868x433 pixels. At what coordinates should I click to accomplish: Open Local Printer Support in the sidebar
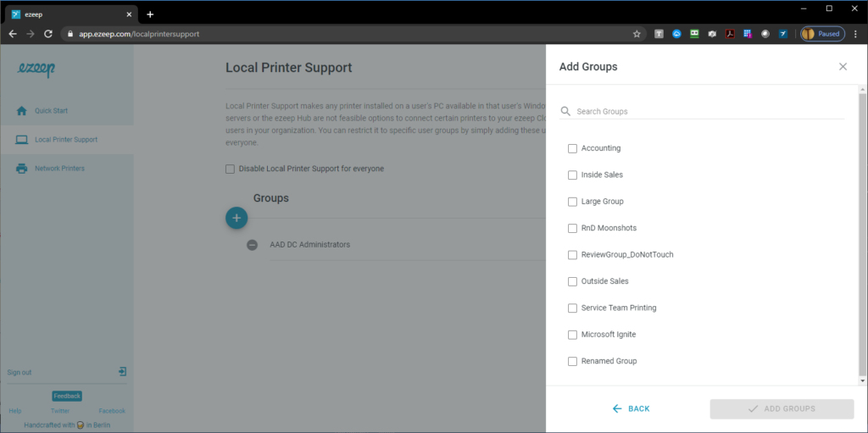[66, 140]
